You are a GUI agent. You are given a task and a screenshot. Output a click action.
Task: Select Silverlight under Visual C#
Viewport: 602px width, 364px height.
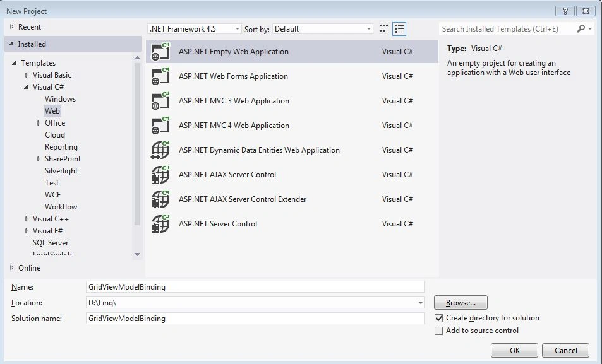coord(61,171)
